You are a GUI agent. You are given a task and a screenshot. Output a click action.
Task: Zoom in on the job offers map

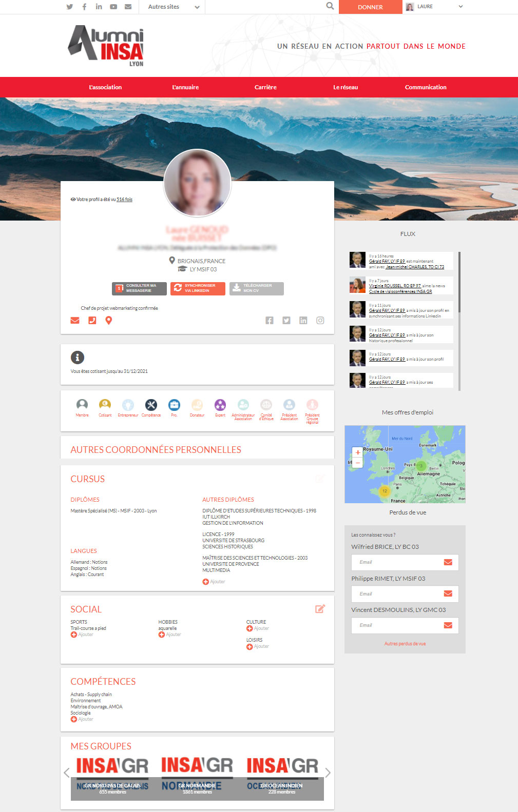(x=358, y=452)
